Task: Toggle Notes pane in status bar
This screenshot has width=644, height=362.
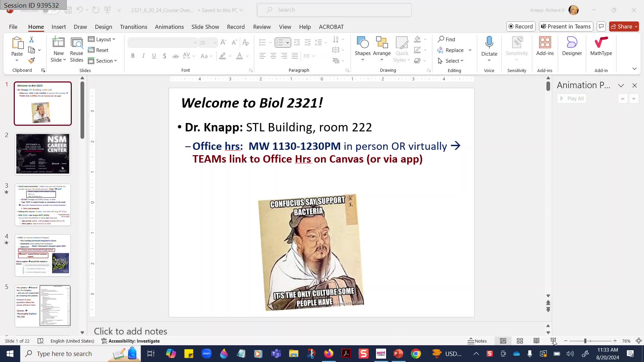Action: [477, 341]
